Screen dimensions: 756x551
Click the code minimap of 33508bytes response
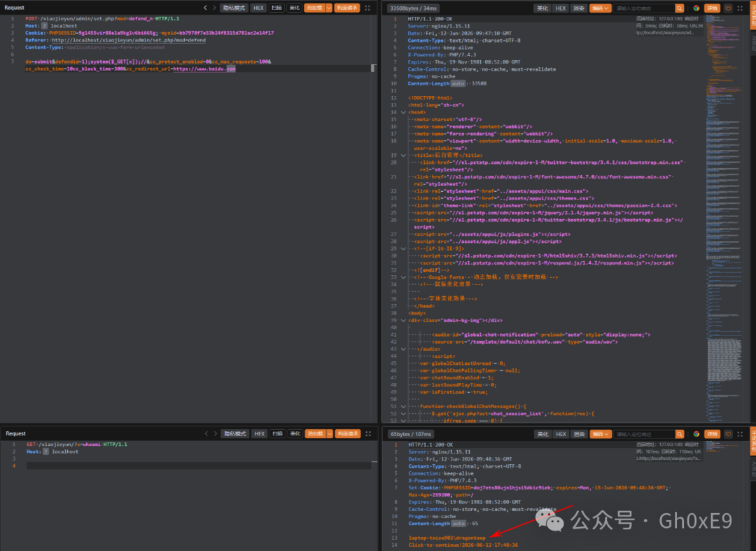[724, 217]
